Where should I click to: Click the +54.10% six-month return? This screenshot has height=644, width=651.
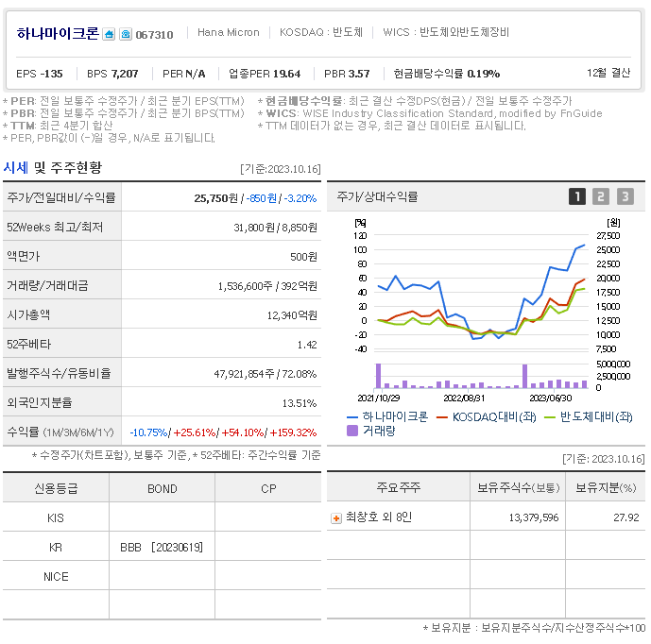243,432
